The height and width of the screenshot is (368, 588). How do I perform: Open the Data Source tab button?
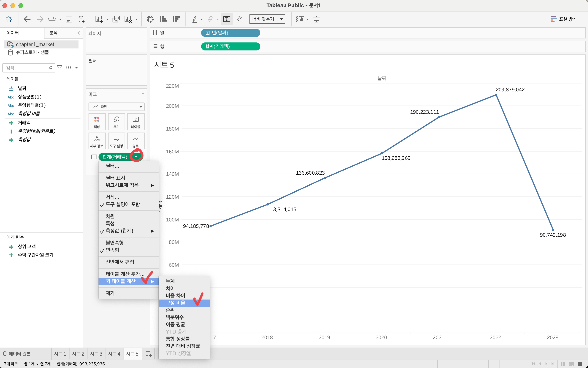point(17,354)
